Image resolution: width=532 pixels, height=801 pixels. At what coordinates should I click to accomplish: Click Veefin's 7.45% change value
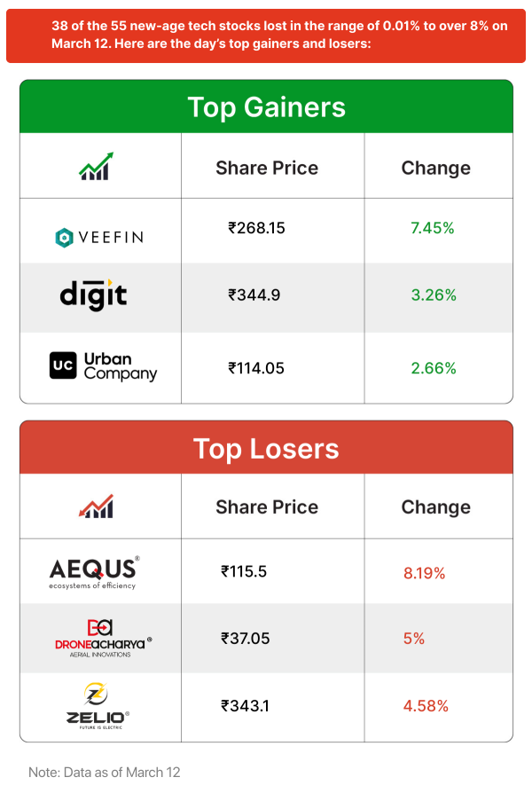[x=432, y=228]
